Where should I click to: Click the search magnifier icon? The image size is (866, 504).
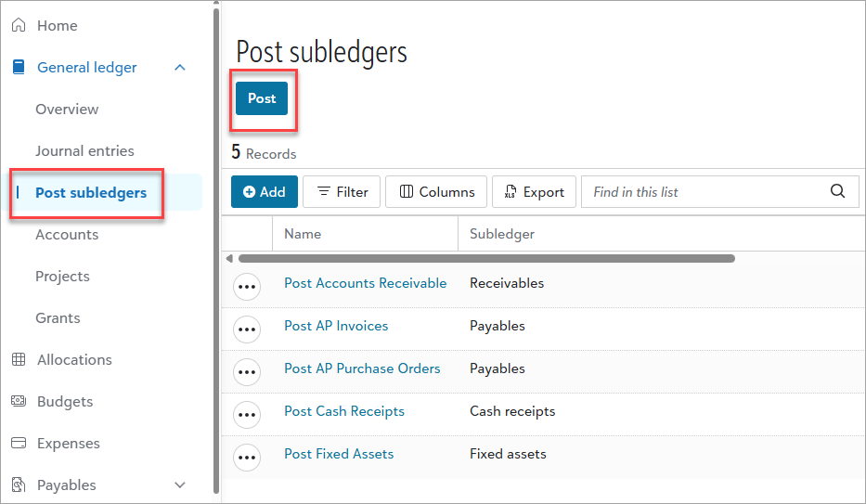tap(837, 192)
